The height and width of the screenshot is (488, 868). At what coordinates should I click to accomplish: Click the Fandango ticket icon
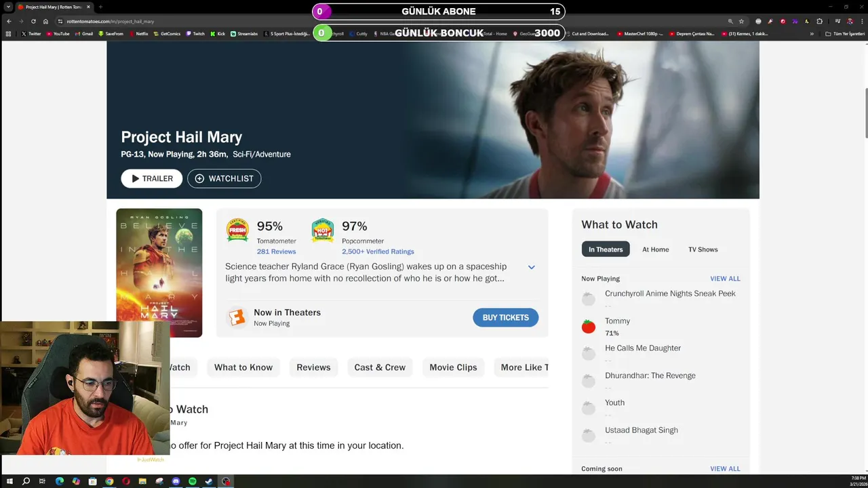237,317
